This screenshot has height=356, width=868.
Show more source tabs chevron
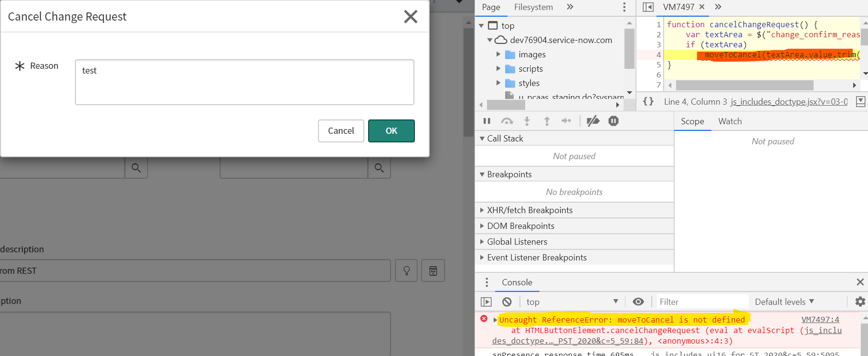point(718,7)
